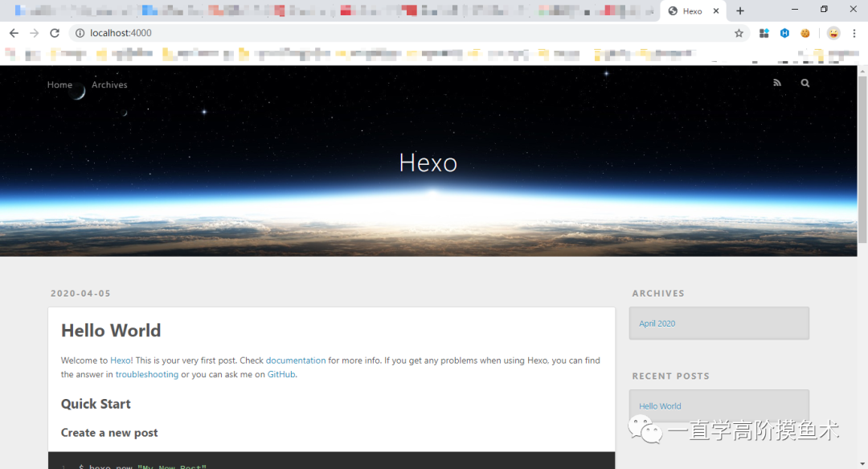Open the RSS feed icon in header
Viewport: 868px width, 469px height.
click(777, 83)
